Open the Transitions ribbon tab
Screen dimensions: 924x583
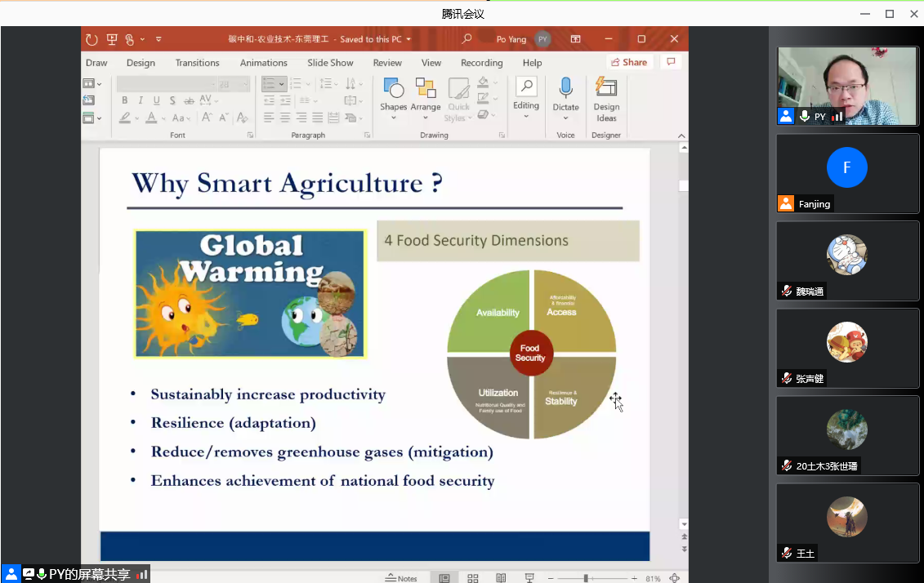coord(197,63)
